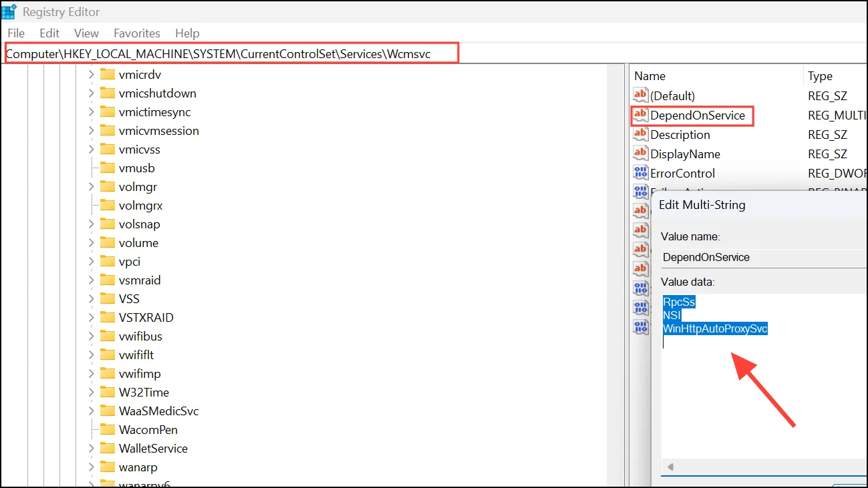The width and height of the screenshot is (868, 488).
Task: Open the View menu
Action: tap(86, 33)
